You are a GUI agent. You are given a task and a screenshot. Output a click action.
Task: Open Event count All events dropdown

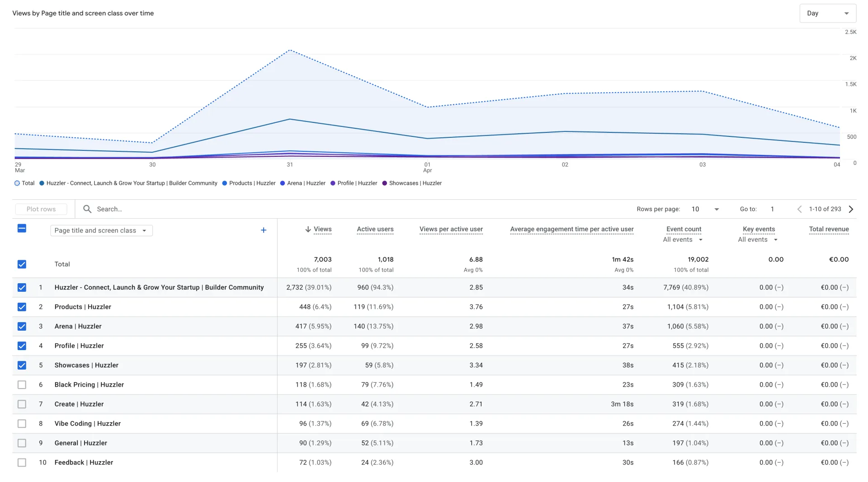click(683, 240)
